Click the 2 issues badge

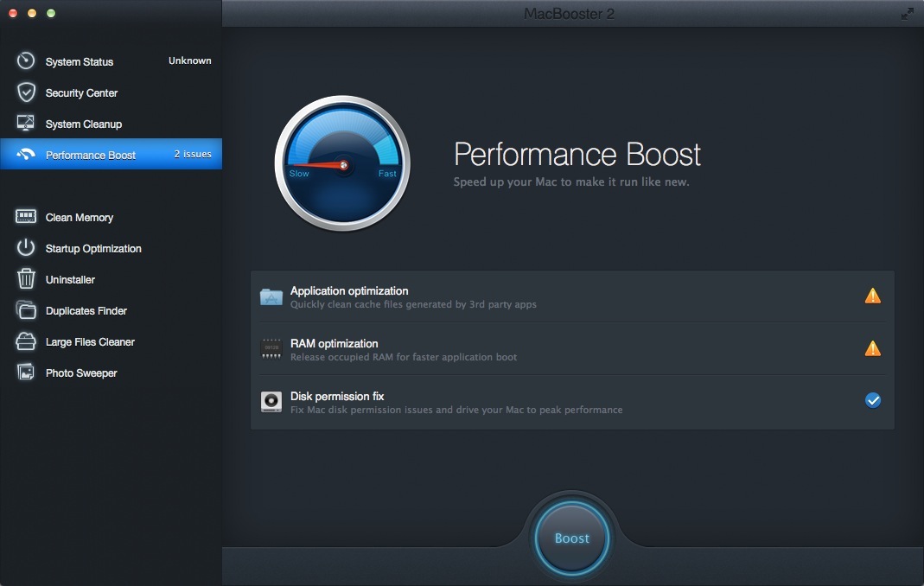pos(193,155)
